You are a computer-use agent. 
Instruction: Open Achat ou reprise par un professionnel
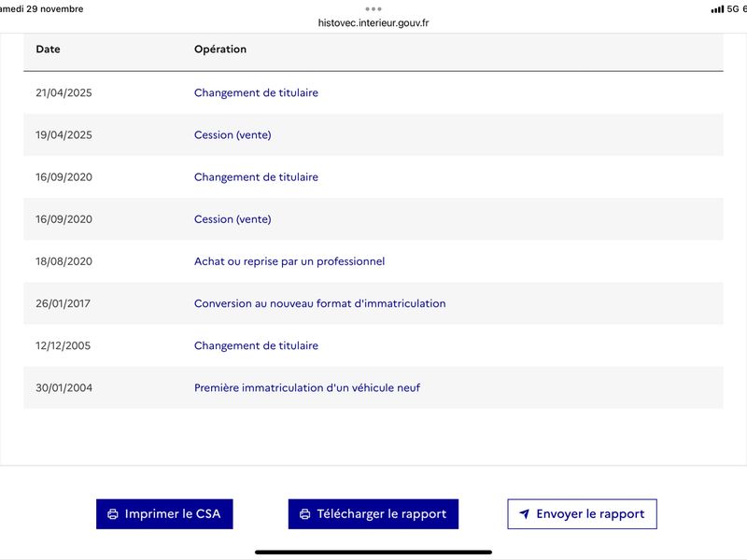click(x=289, y=261)
